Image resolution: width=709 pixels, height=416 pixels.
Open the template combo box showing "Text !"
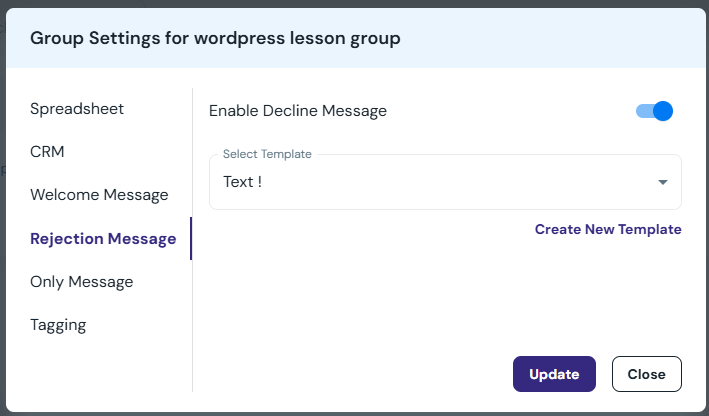pos(444,182)
